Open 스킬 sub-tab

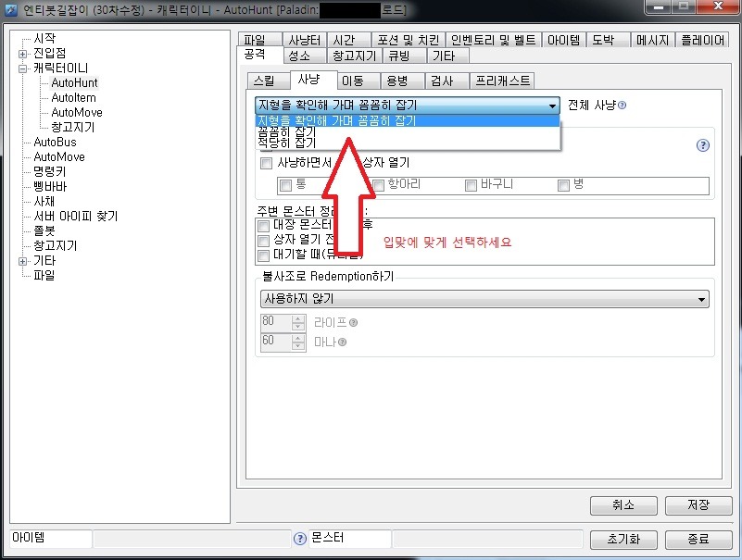(x=268, y=81)
